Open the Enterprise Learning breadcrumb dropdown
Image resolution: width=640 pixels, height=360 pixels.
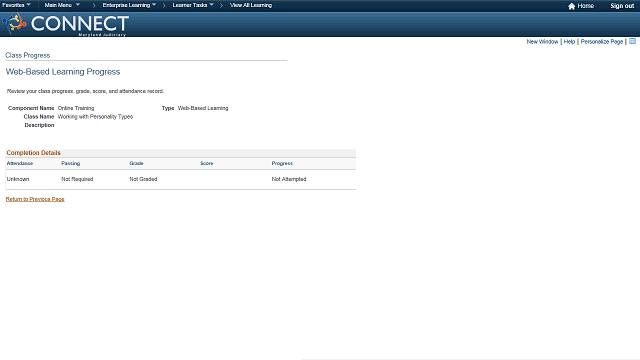(129, 5)
